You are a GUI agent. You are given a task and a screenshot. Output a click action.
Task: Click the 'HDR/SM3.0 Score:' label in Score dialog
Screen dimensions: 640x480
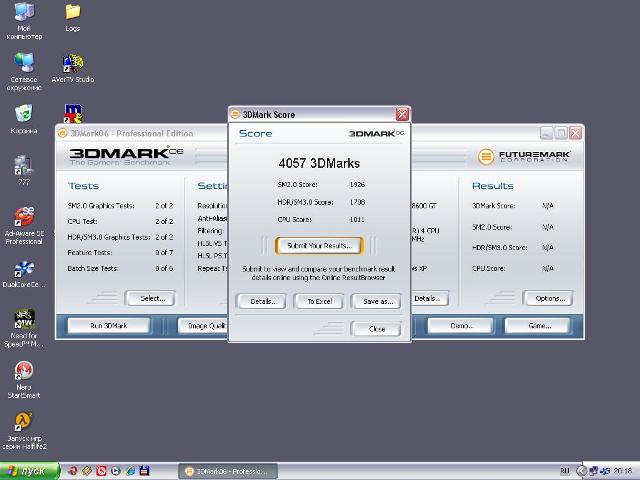click(x=305, y=202)
